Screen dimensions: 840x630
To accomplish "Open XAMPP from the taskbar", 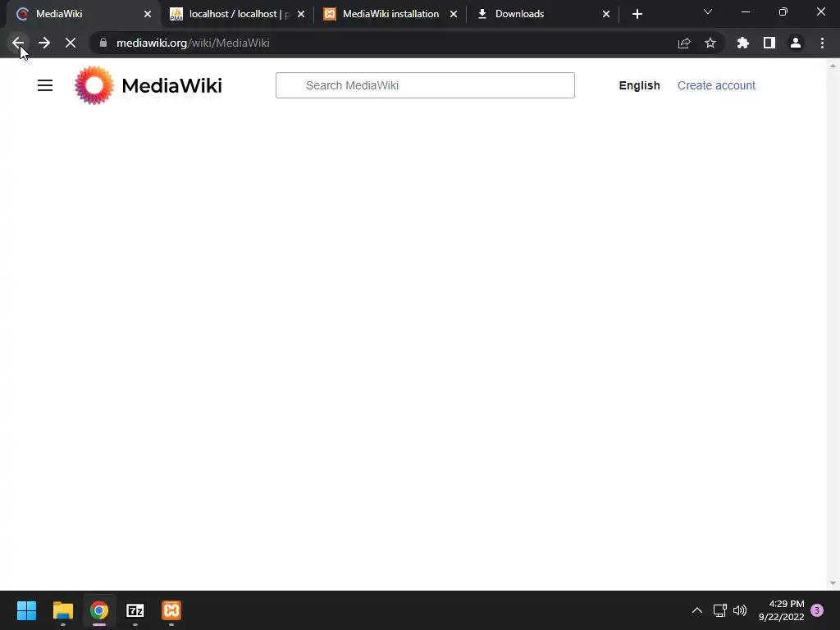I will click(x=171, y=610).
